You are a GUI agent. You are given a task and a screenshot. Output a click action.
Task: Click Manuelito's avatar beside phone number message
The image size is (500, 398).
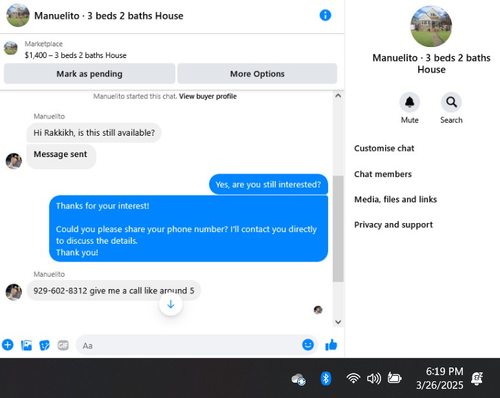point(14,292)
